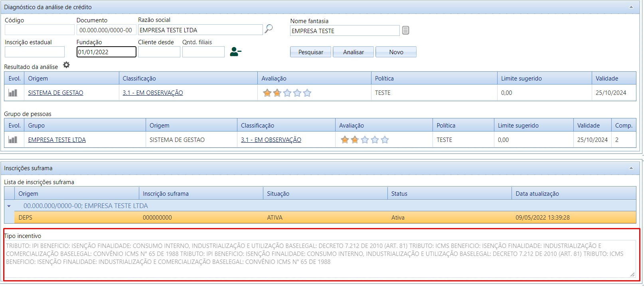
Task: Click Inscrição suframa column header
Action: [201, 194]
